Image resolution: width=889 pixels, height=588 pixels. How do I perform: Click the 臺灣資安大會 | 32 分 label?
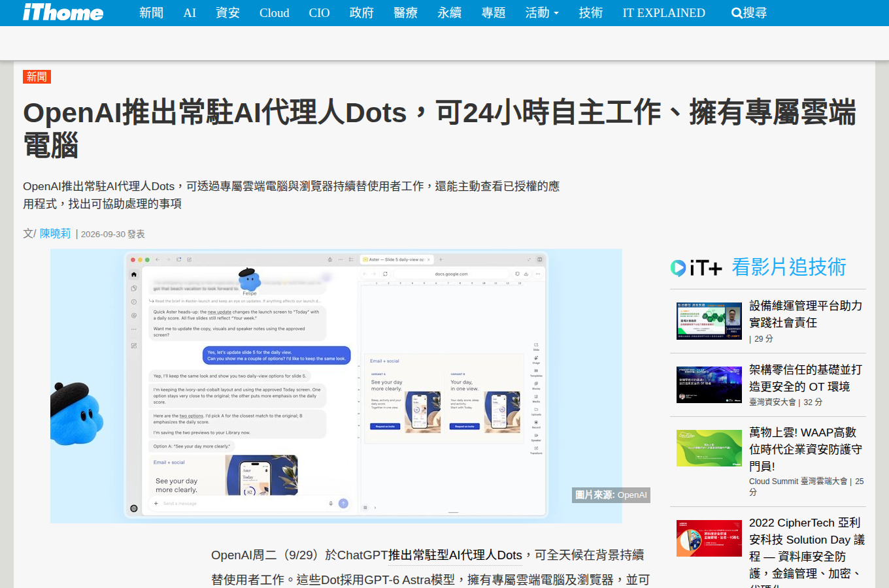[x=786, y=402]
